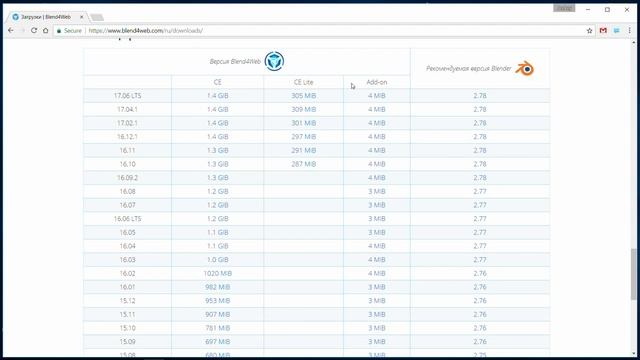Click the Blender version header text
Viewport: 640px width, 360px height.
point(469,69)
